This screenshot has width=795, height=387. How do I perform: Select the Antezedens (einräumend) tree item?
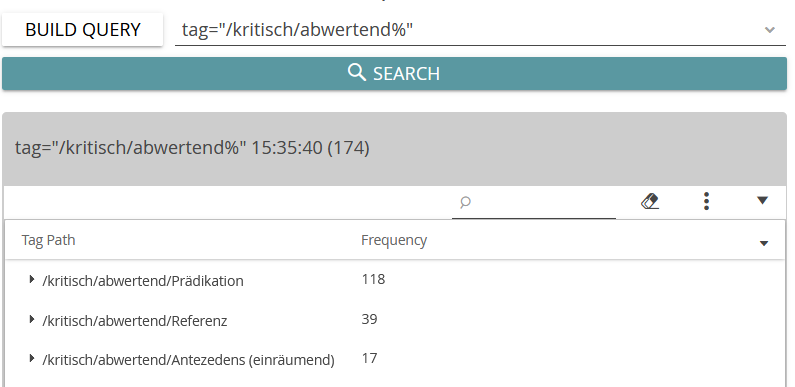point(188,360)
